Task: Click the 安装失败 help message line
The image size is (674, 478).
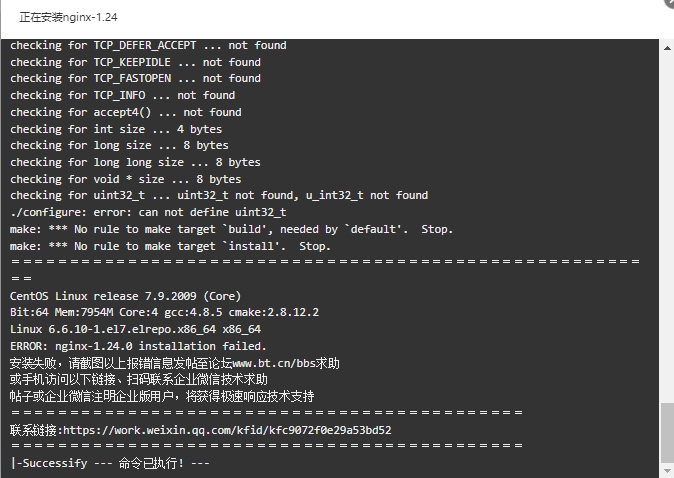Action: click(175, 364)
